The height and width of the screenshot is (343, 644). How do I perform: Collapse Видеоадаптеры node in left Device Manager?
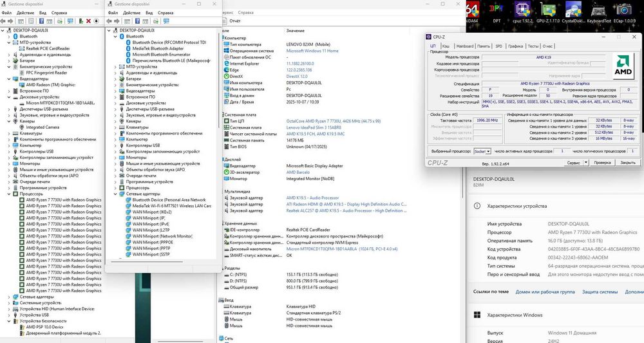(x=8, y=79)
